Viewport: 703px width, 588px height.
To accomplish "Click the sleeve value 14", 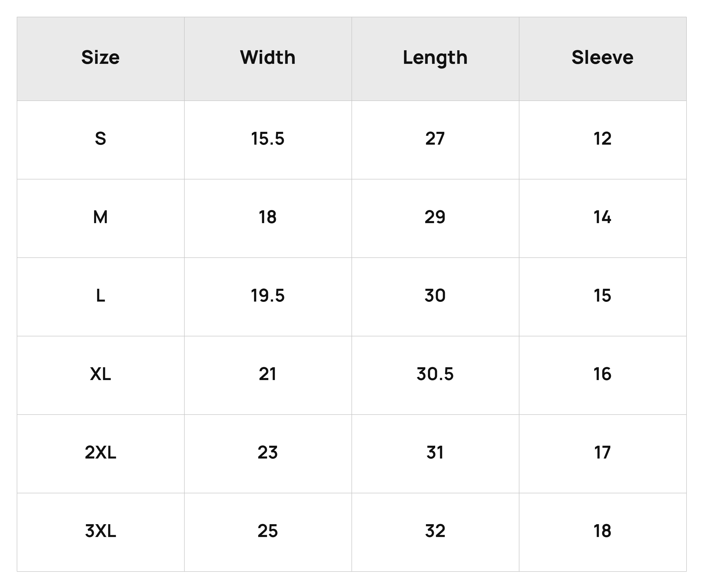I will click(x=603, y=217).
